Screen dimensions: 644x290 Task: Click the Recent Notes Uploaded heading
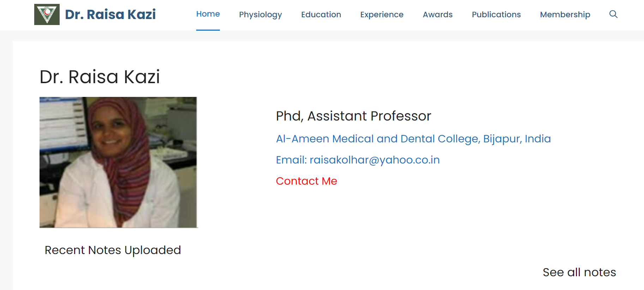[x=113, y=250]
